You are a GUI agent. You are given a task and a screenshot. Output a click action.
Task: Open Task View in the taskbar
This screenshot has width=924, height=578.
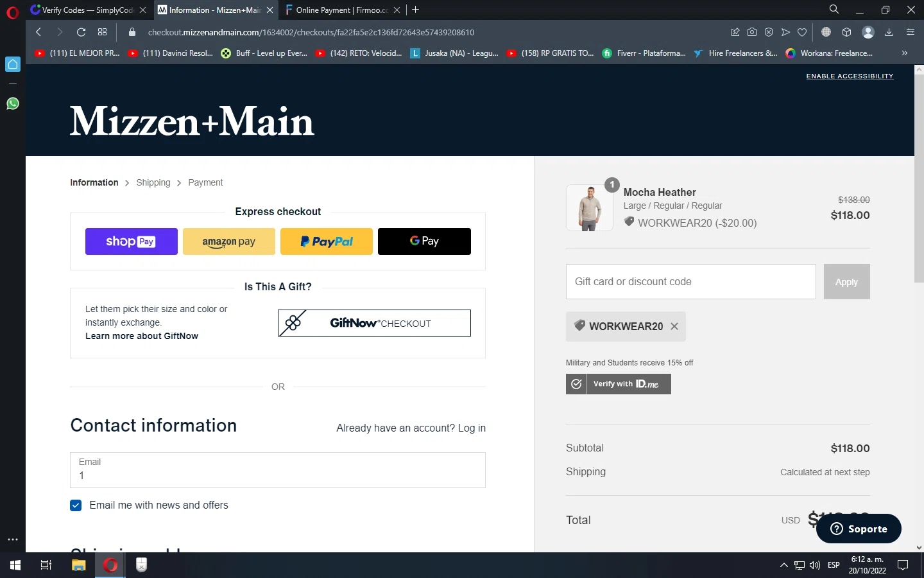click(46, 565)
